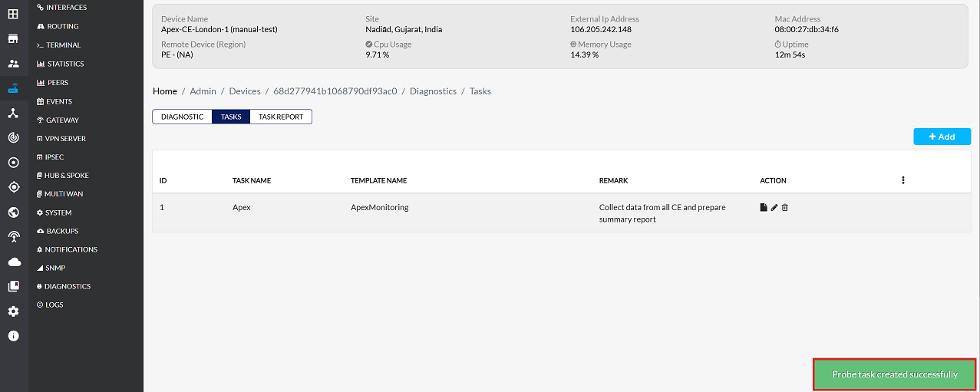Screen dimensions: 980x392
Task: Switch to the Diagnostic tab
Action: [x=182, y=117]
